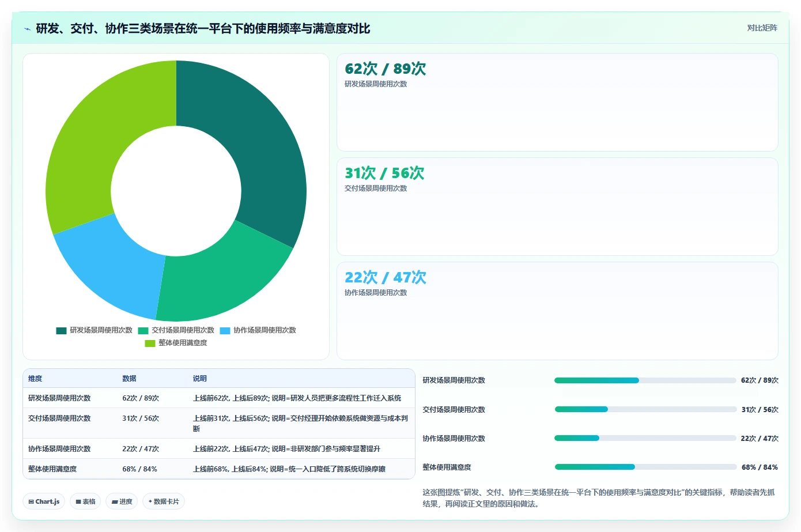Click 协作场景周使用次数 caption under 22次 card
Viewport: 801px width, 532px height.
click(376, 293)
